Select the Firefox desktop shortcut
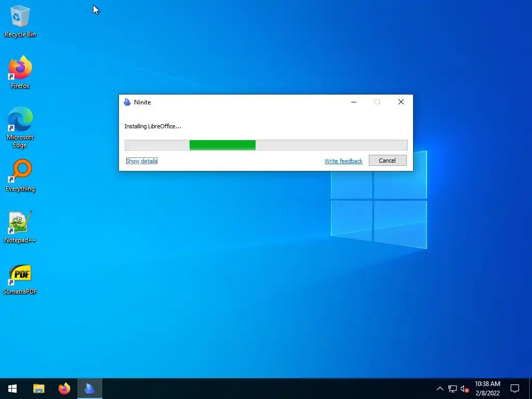 click(20, 72)
